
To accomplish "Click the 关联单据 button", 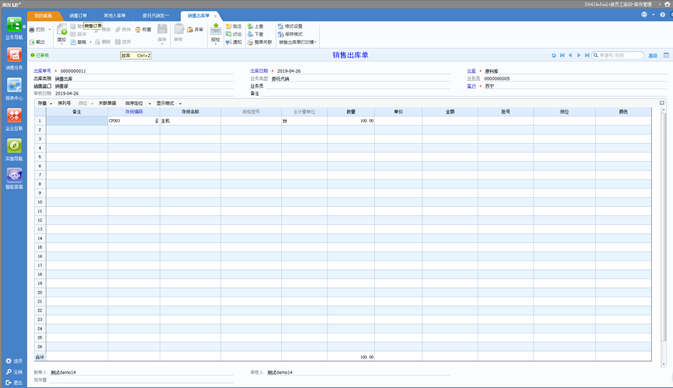I will tap(107, 103).
